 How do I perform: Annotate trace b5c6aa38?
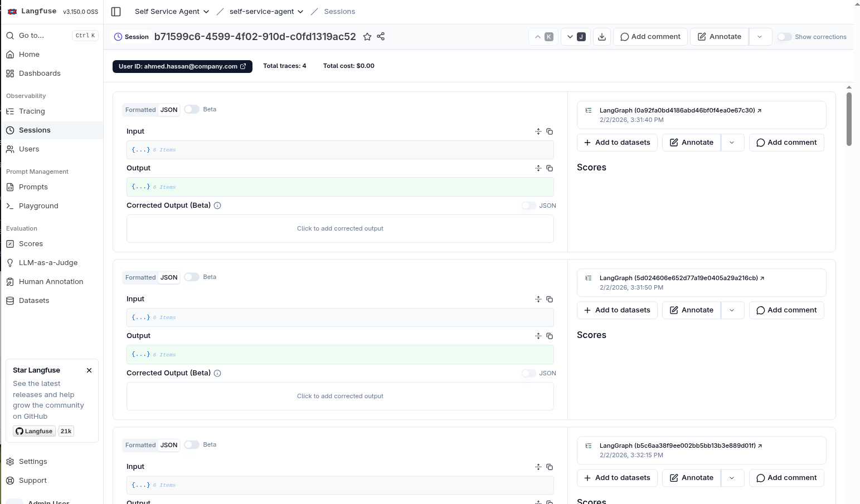(691, 478)
